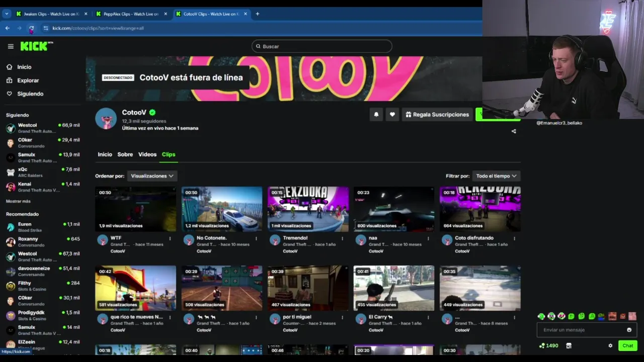This screenshot has width=644, height=362.
Task: Click the share icon below webcam
Action: tap(514, 131)
